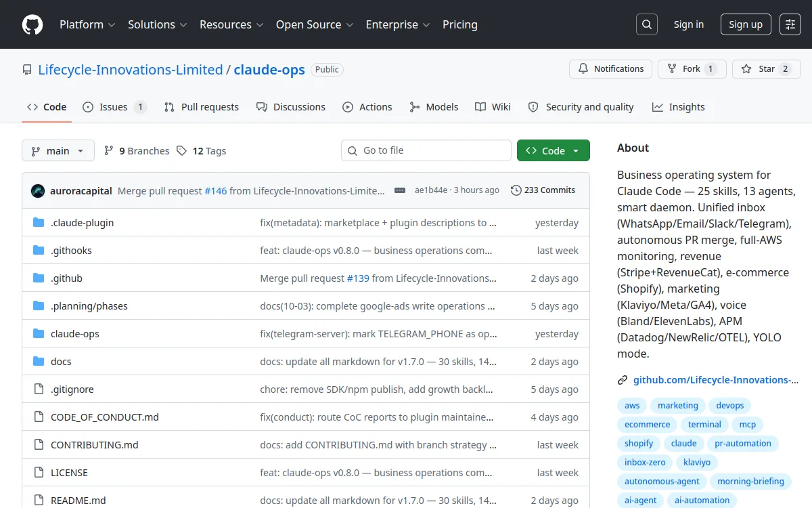Open the claude-ops folder name
812x508 pixels.
pos(75,334)
